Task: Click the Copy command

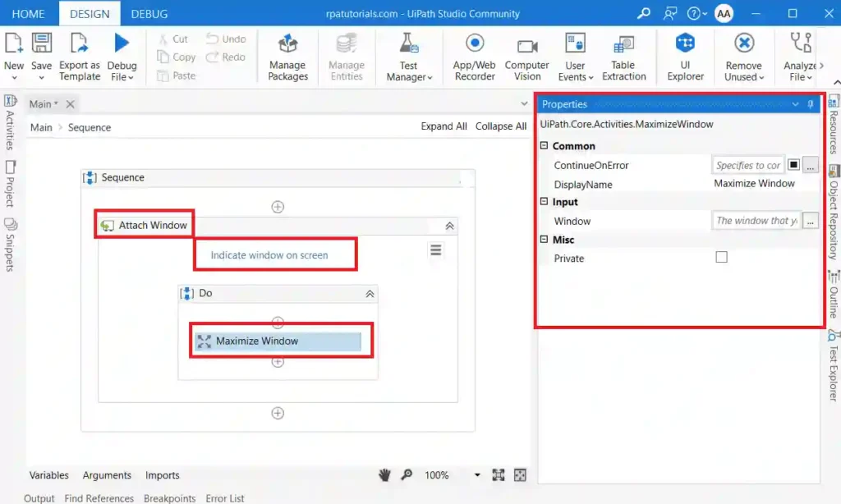Action: 177,57
